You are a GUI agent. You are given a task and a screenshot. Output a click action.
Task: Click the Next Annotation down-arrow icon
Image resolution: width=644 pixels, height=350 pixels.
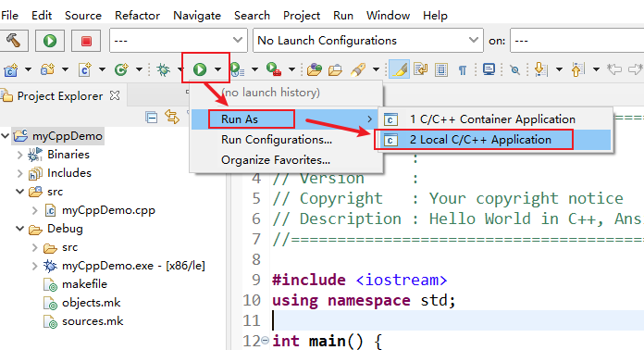541,69
